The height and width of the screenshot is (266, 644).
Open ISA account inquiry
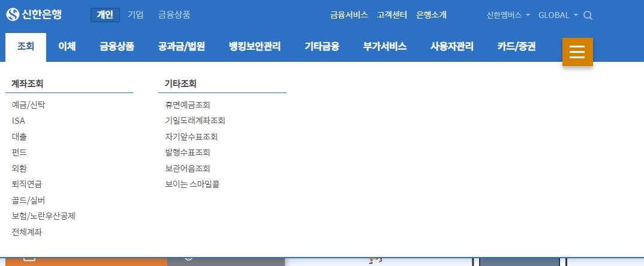pos(19,121)
